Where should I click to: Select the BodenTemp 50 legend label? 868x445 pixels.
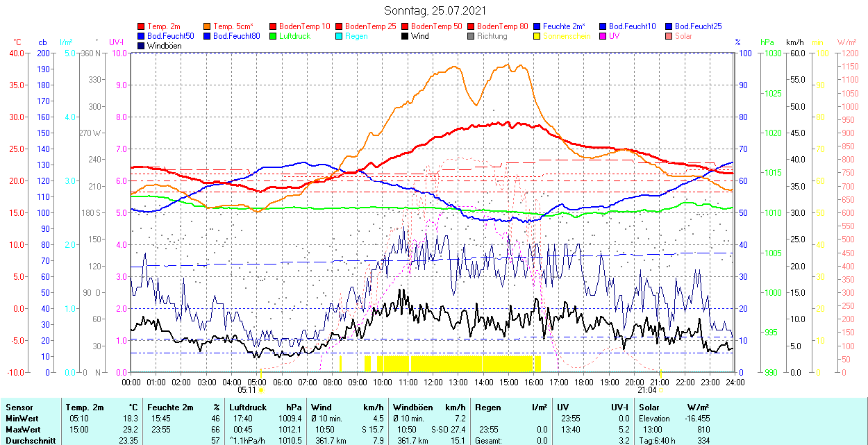437,26
